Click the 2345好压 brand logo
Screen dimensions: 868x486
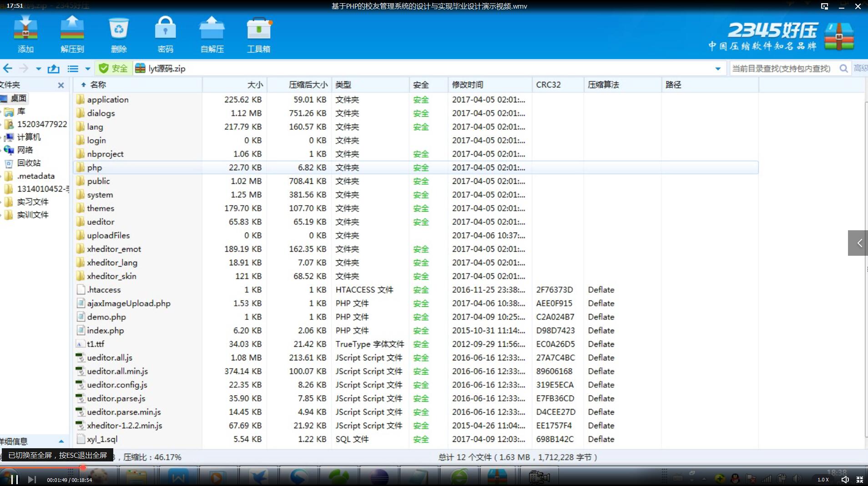click(781, 36)
